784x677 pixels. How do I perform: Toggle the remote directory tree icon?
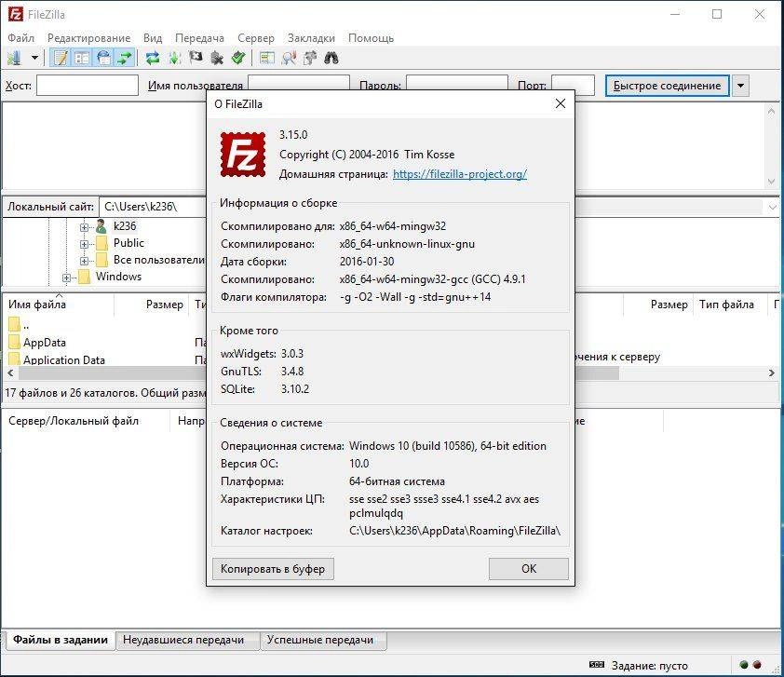click(x=103, y=58)
